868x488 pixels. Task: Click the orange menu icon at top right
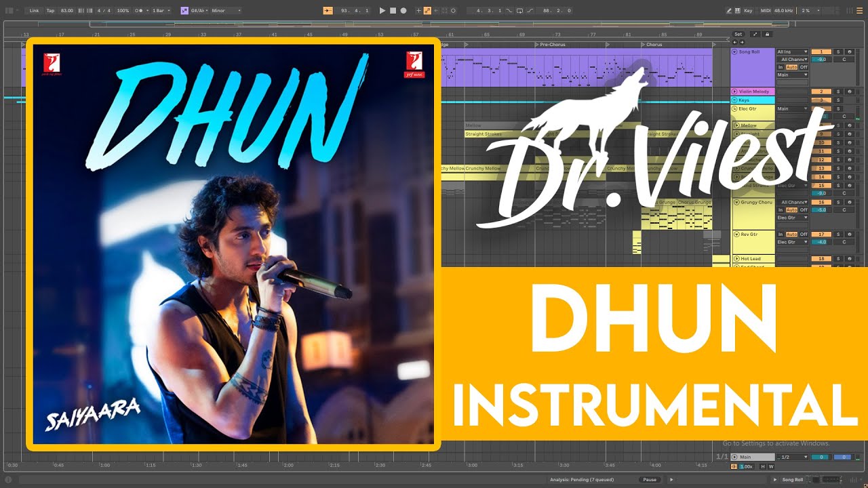[859, 11]
